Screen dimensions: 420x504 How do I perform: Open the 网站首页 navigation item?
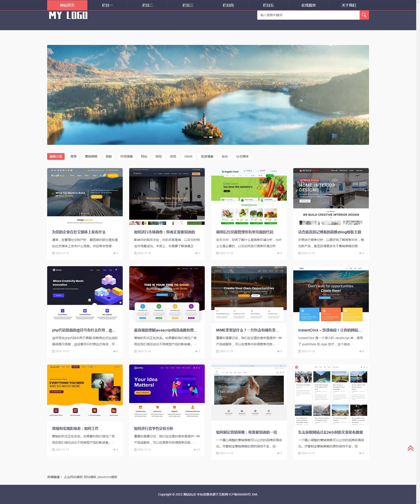67,5
